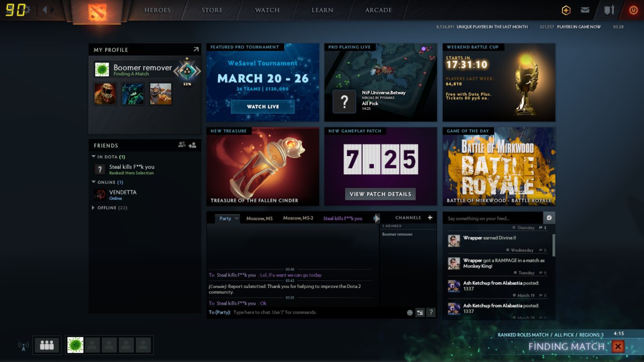644x362 pixels.
Task: Cancel finding match with the X button
Action: 618,346
